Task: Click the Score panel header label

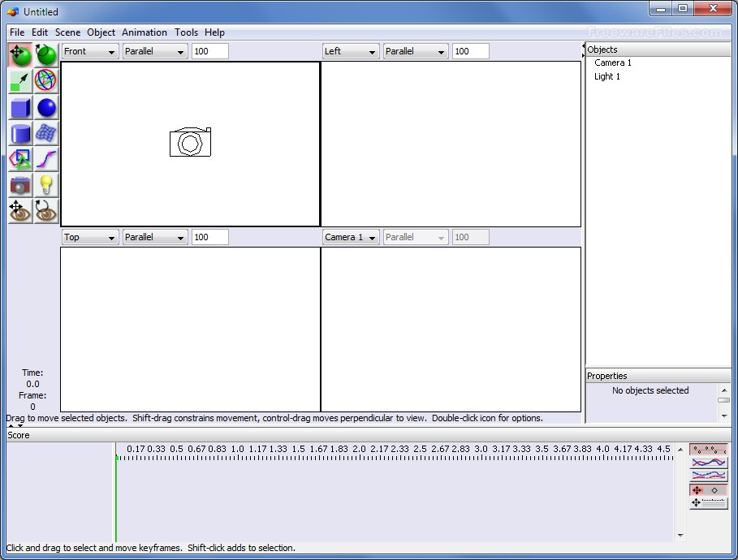Action: click(19, 435)
